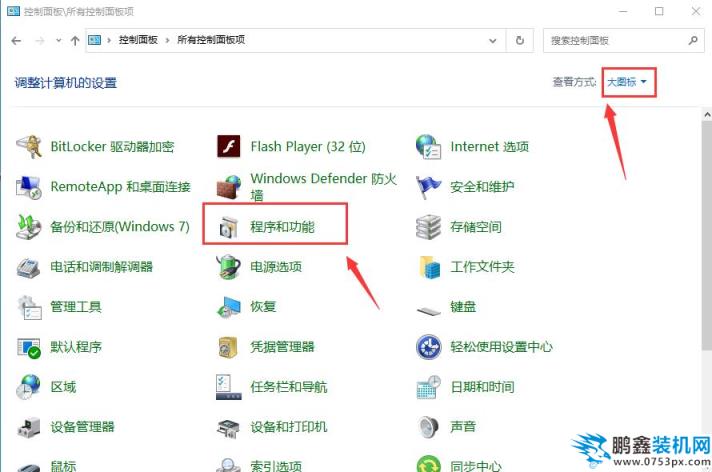This screenshot has height=472, width=712.
Task: Expand the chevron before 控制面板 breadcrumb
Action: pyautogui.click(x=109, y=40)
